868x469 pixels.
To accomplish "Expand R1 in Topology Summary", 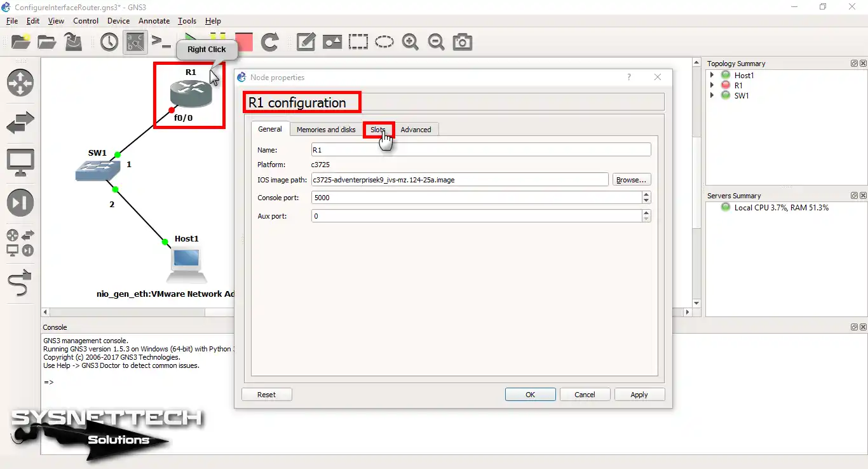I will click(712, 86).
